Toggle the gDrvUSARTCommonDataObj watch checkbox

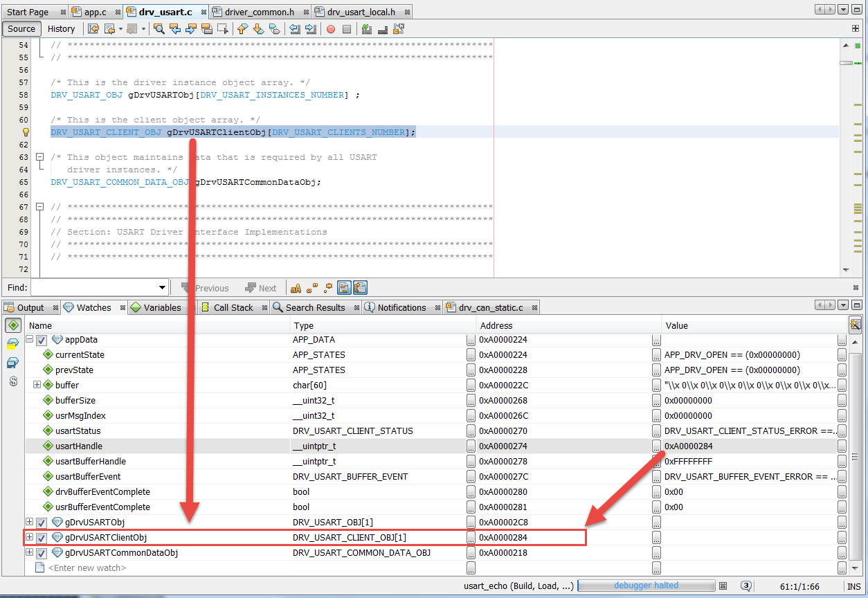[42, 553]
